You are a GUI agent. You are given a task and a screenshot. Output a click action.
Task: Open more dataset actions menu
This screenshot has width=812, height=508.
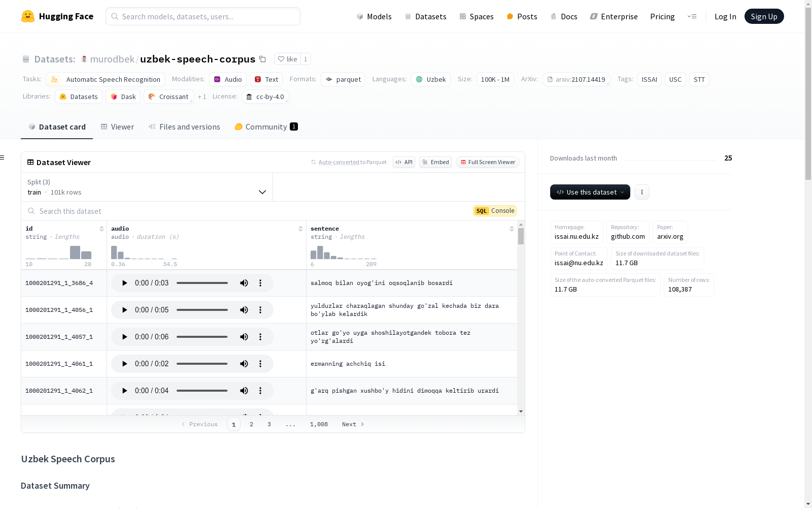[642, 192]
